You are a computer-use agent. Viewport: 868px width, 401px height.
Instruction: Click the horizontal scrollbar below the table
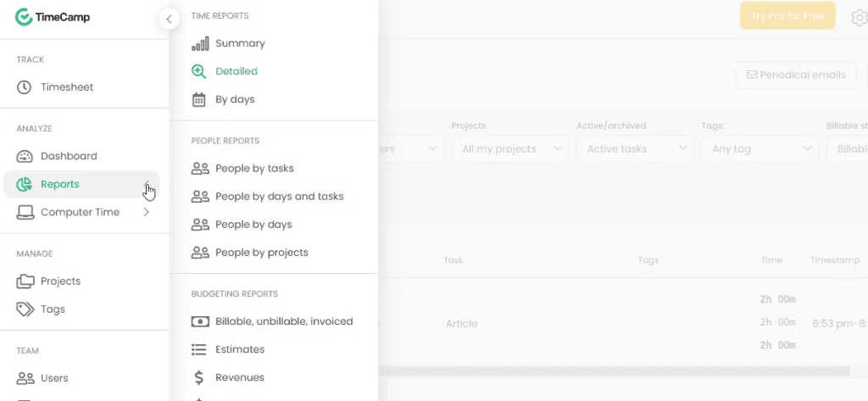(x=615, y=371)
